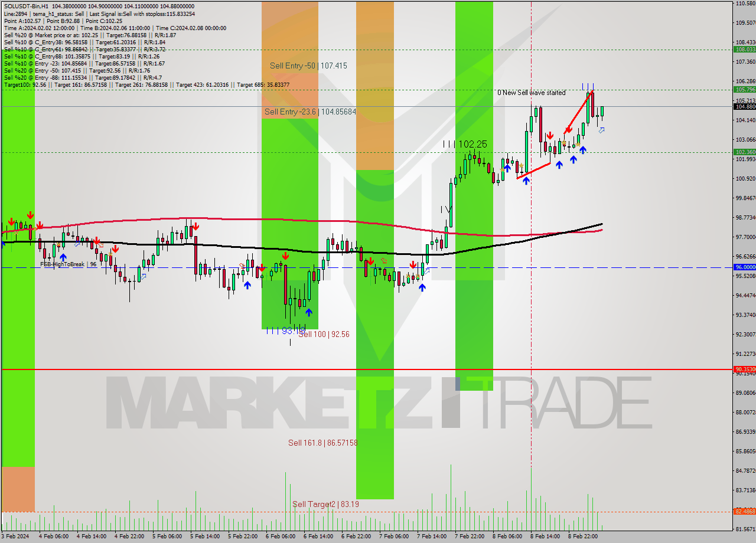Click the green 108.033 price tag
Image resolution: width=756 pixels, height=543 pixels.
745,49
